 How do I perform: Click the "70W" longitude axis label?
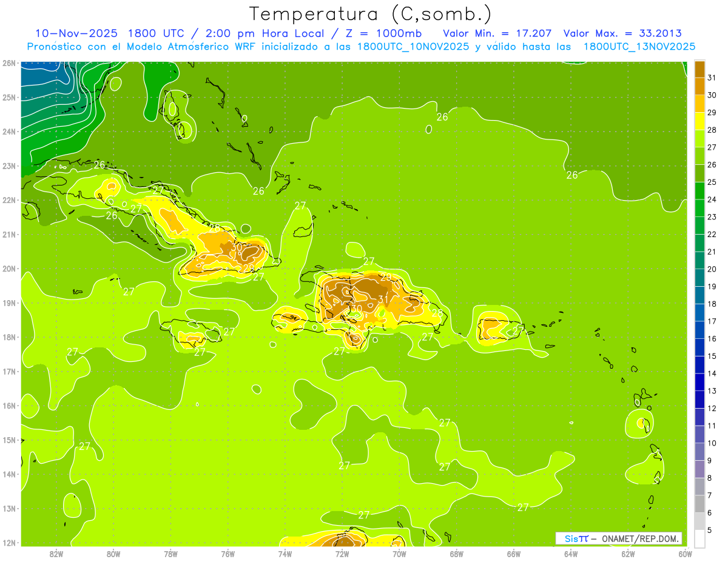click(x=399, y=554)
